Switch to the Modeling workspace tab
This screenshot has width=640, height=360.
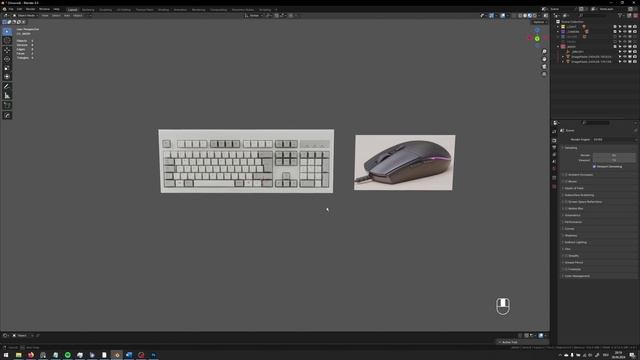[88, 9]
